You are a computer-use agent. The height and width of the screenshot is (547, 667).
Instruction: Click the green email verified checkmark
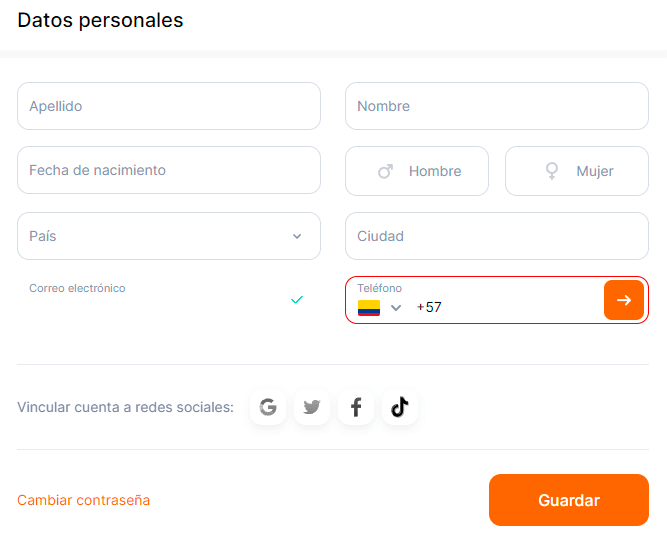click(297, 299)
